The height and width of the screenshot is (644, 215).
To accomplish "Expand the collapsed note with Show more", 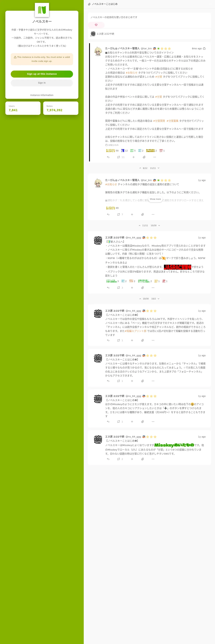I will click(x=155, y=199).
